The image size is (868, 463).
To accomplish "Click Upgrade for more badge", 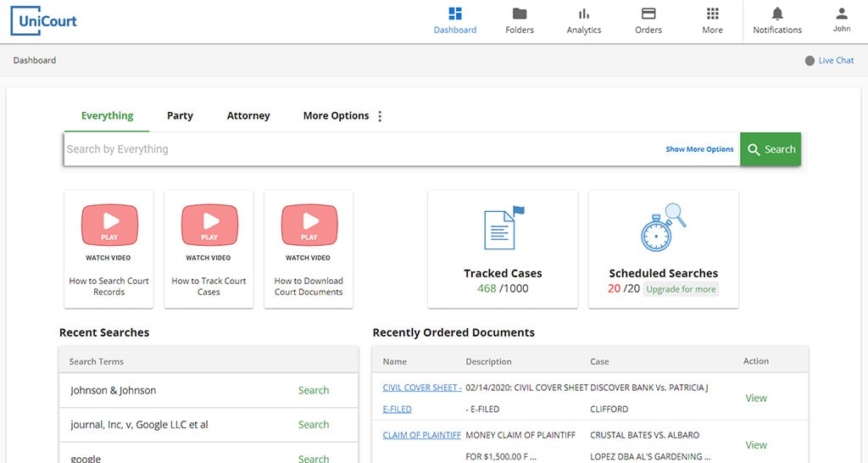I will click(x=681, y=289).
